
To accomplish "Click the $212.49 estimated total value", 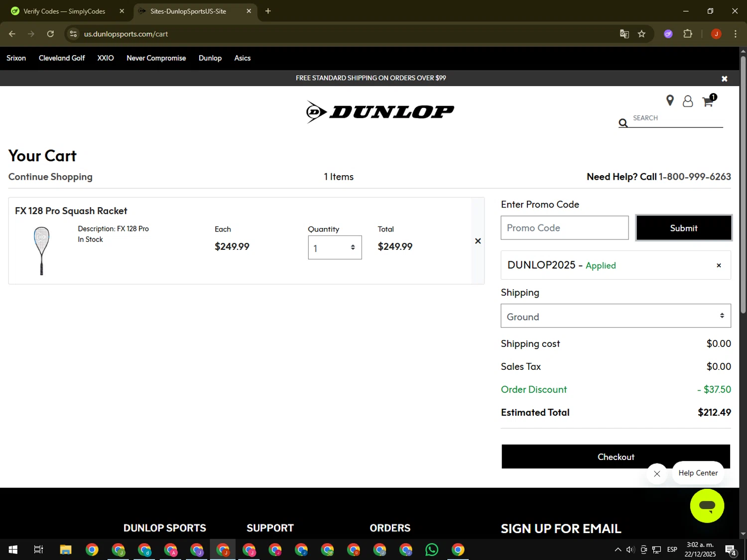I will [x=714, y=412].
